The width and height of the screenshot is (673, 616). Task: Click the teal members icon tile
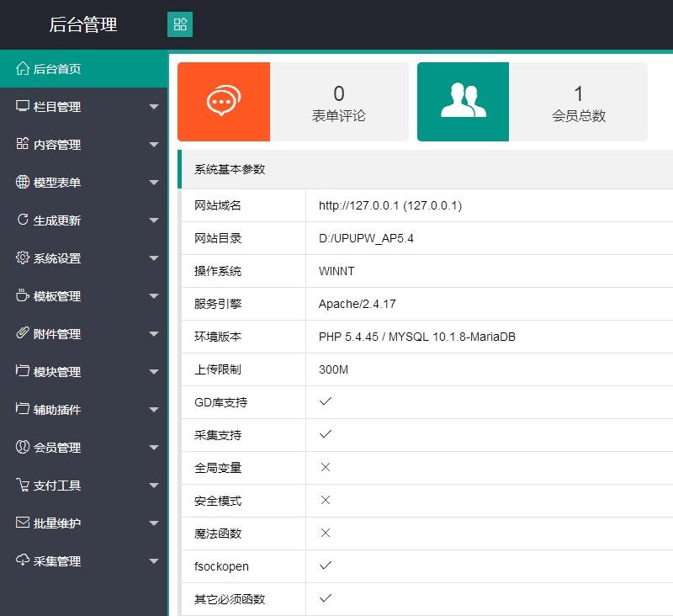pos(463,102)
